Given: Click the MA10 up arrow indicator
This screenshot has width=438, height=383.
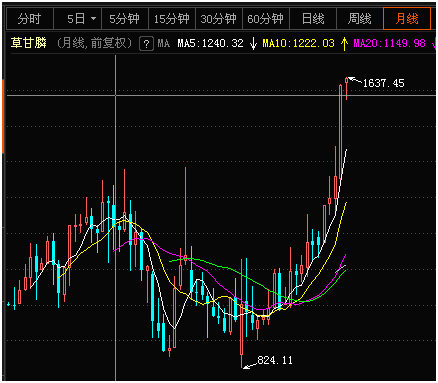Looking at the screenshot, I should click(x=344, y=44).
